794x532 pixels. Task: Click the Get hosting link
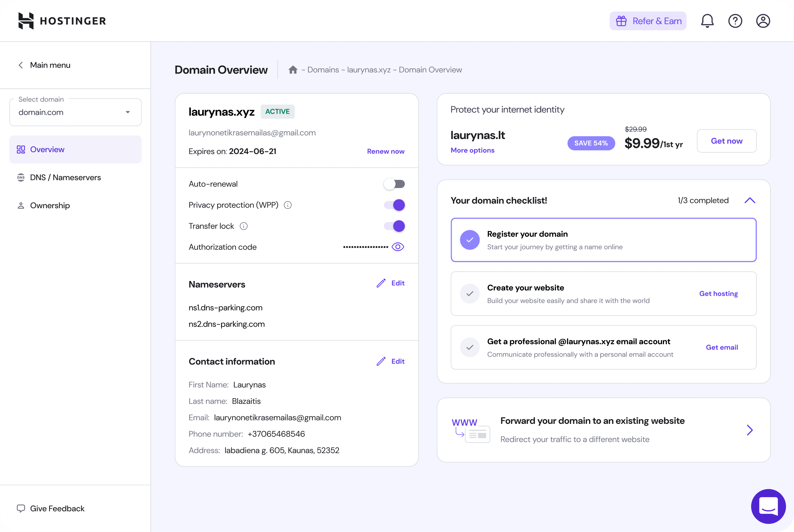pyautogui.click(x=718, y=294)
